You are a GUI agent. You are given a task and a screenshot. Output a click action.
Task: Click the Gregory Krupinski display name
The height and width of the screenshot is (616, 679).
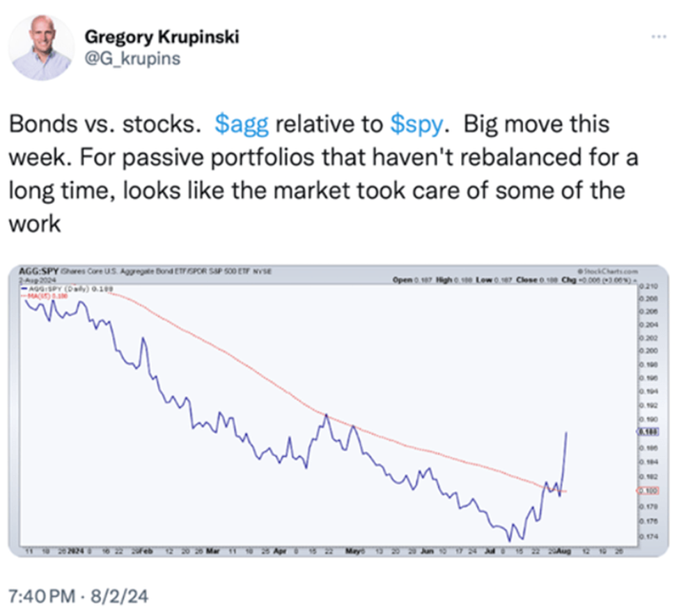[x=162, y=37]
